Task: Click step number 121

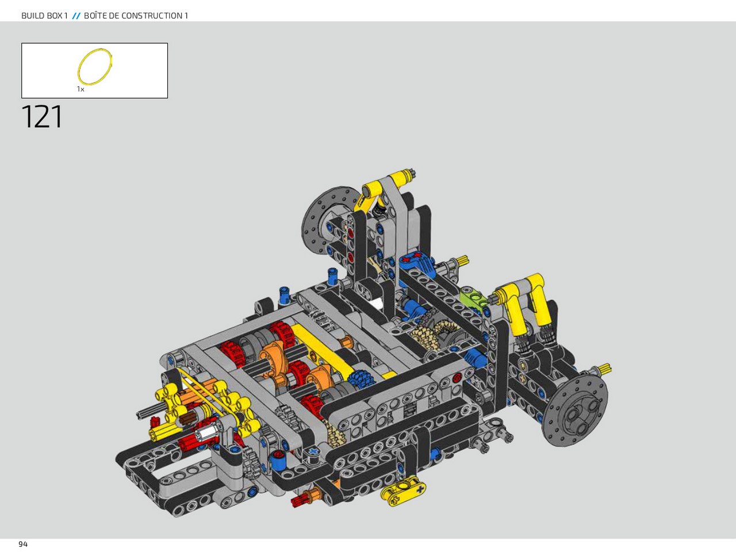Action: coord(42,117)
